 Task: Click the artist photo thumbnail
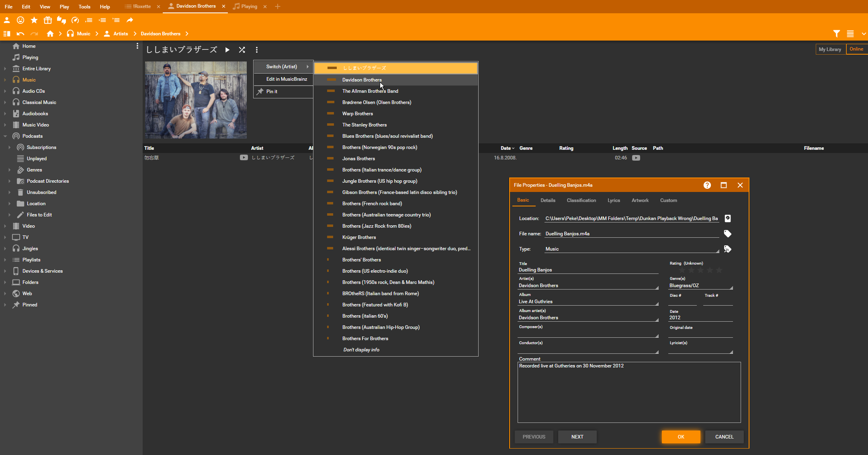click(x=196, y=100)
